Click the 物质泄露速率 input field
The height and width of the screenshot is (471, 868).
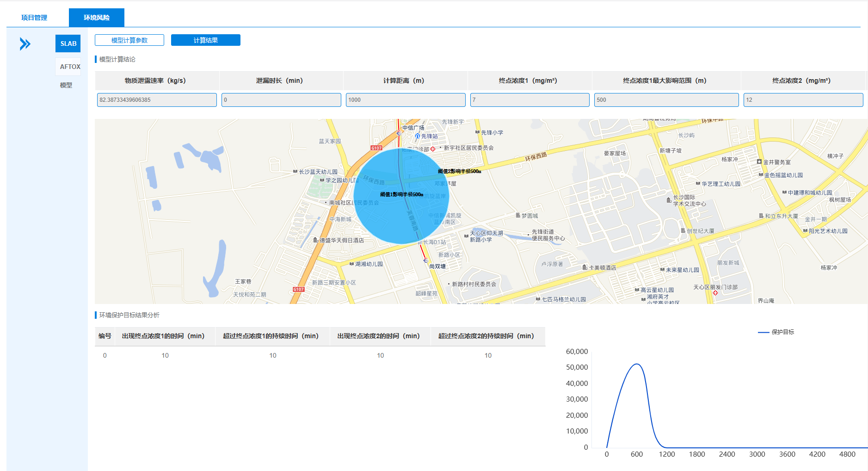(x=157, y=100)
